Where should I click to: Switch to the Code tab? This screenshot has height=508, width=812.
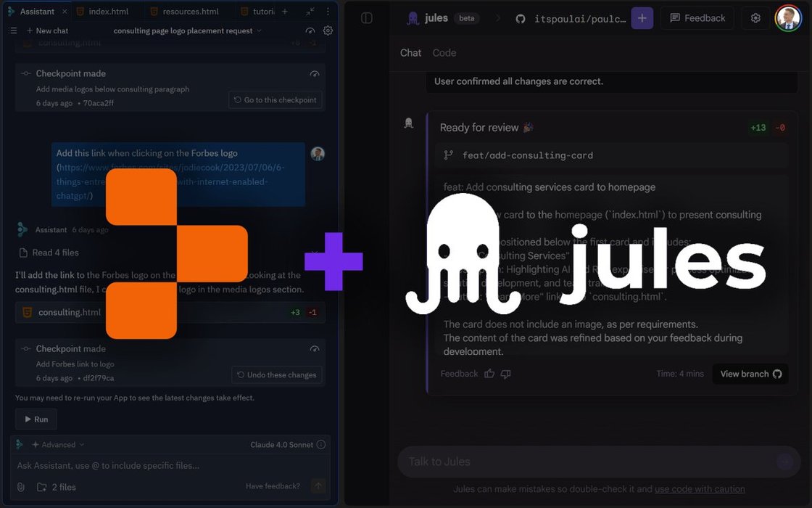tap(444, 53)
